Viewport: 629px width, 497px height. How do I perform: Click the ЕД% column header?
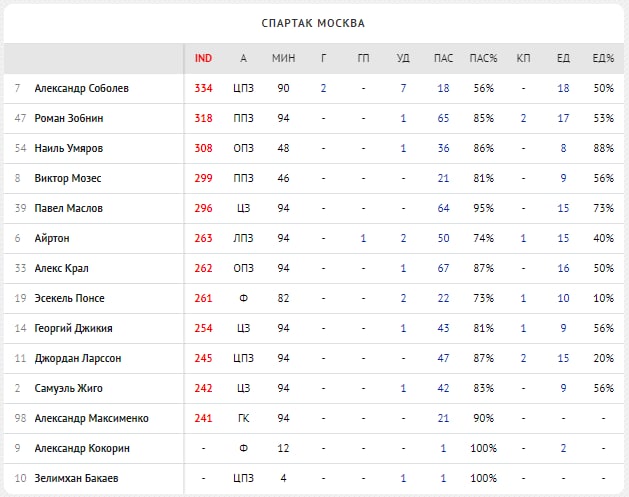(603, 58)
